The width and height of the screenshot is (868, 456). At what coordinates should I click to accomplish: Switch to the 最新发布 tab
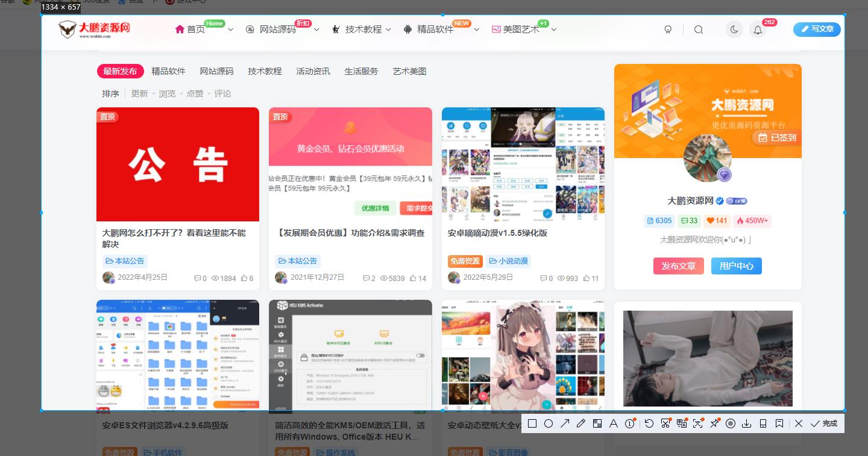pyautogui.click(x=120, y=71)
